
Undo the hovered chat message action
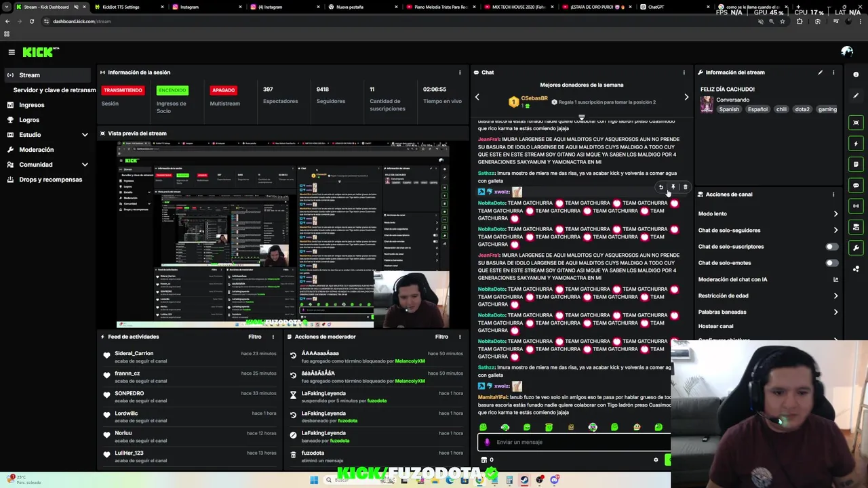[660, 187]
